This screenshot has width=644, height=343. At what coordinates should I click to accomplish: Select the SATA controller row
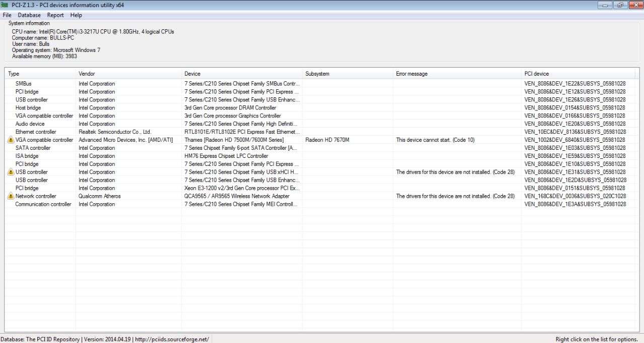pyautogui.click(x=320, y=148)
